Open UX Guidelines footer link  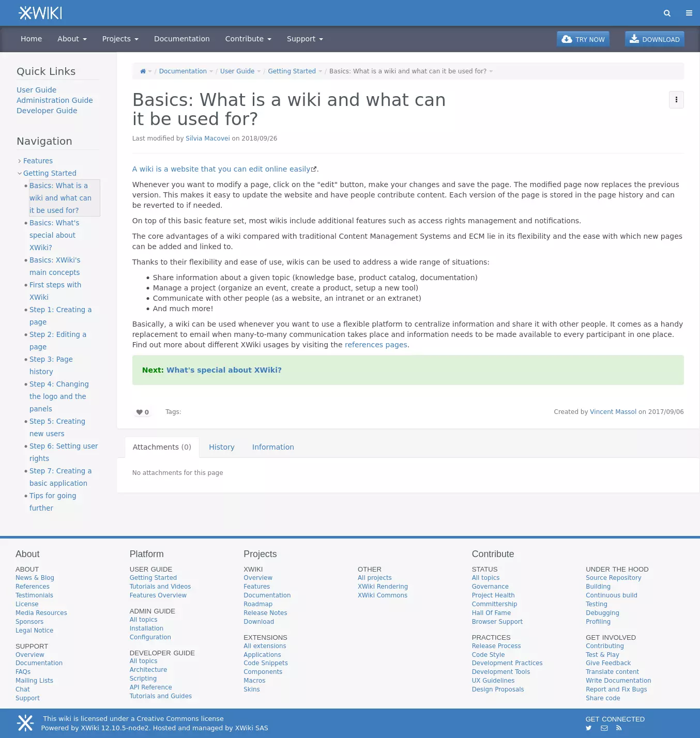click(x=493, y=681)
